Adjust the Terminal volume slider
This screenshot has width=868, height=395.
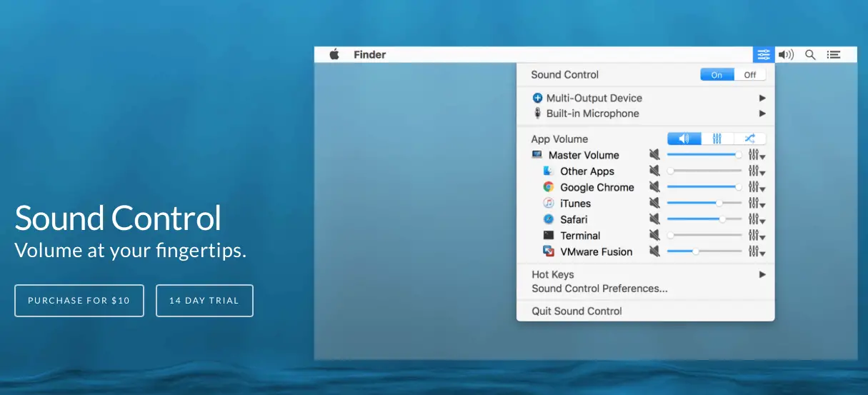[x=704, y=235]
